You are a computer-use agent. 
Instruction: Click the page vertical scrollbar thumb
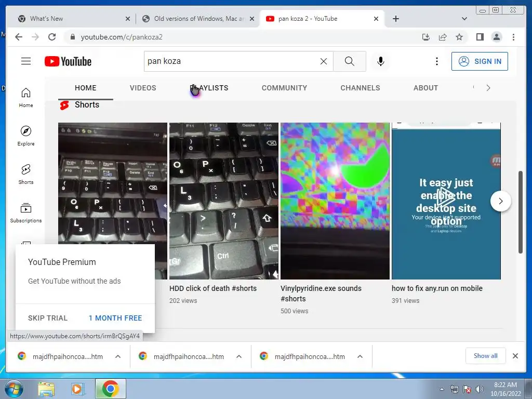click(x=520, y=212)
